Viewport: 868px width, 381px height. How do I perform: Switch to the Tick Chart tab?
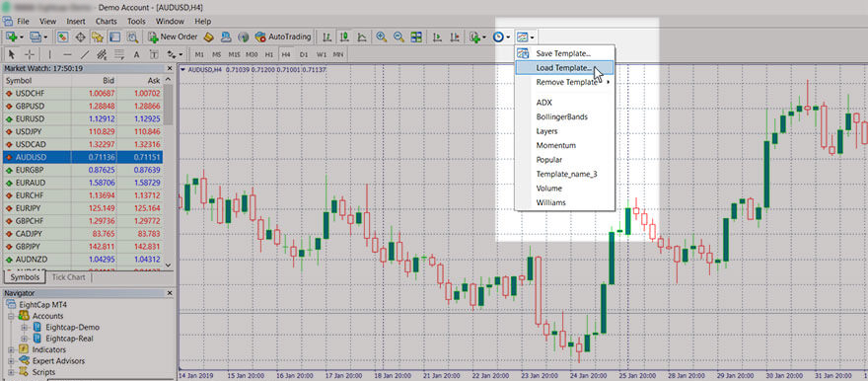(x=69, y=277)
